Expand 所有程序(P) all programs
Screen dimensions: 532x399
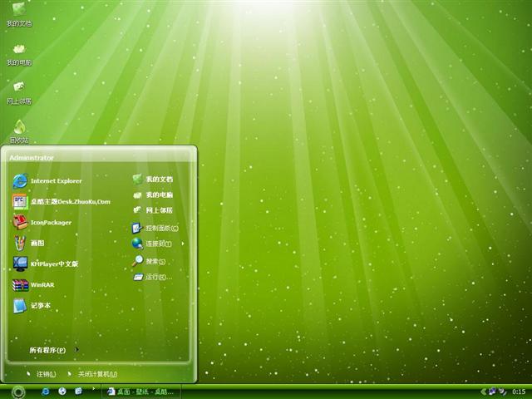[x=53, y=350]
